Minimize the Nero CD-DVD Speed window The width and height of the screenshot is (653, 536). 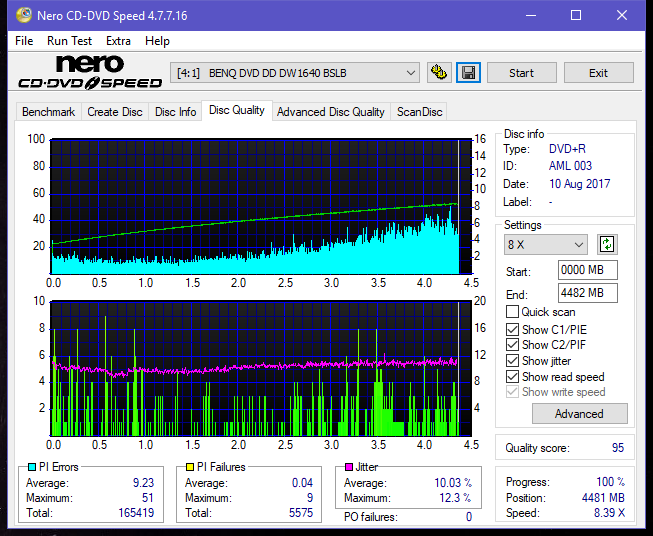point(531,15)
